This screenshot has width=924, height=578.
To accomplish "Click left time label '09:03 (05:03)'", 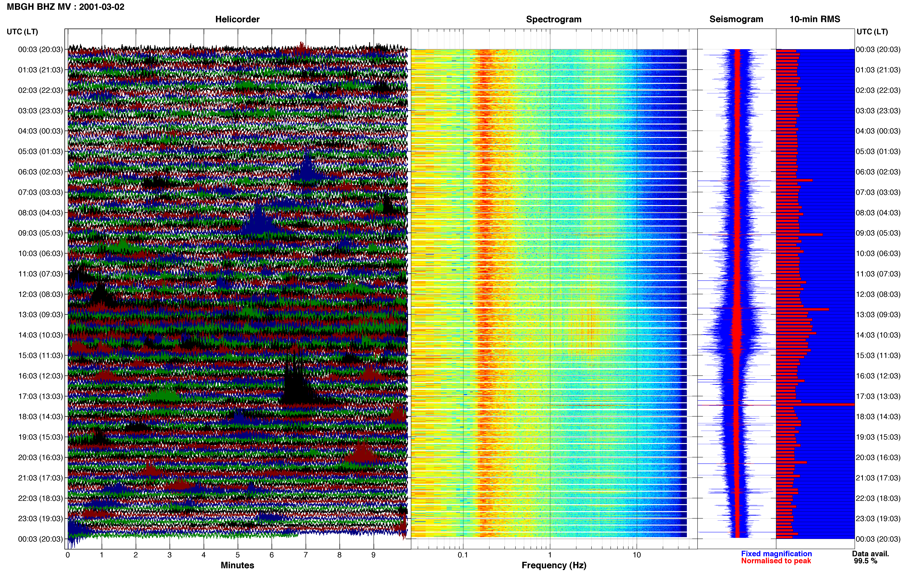I will click(x=40, y=233).
